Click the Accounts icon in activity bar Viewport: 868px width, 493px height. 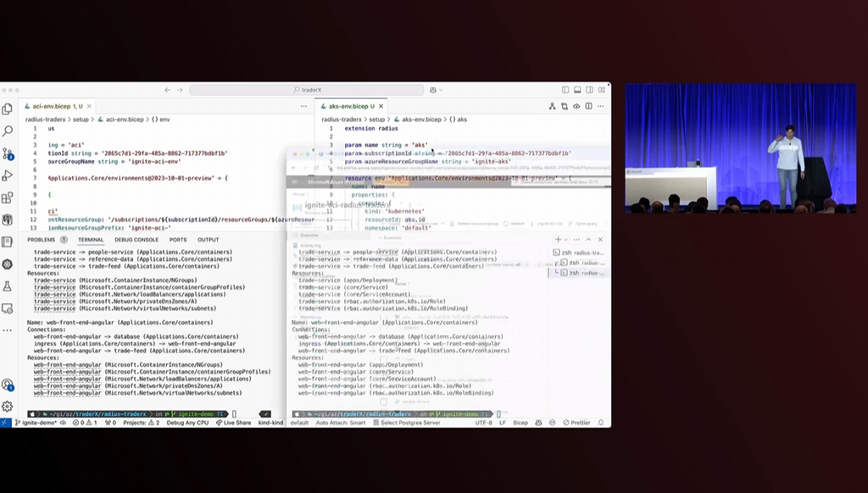click(8, 385)
